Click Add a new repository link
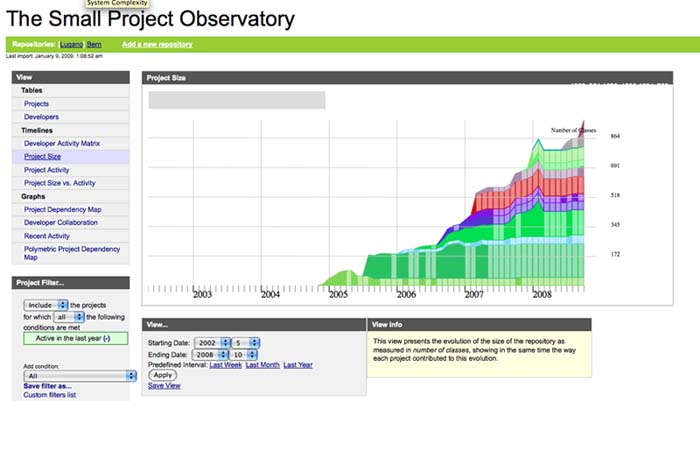Viewport: 700px width, 451px height. 157,44
